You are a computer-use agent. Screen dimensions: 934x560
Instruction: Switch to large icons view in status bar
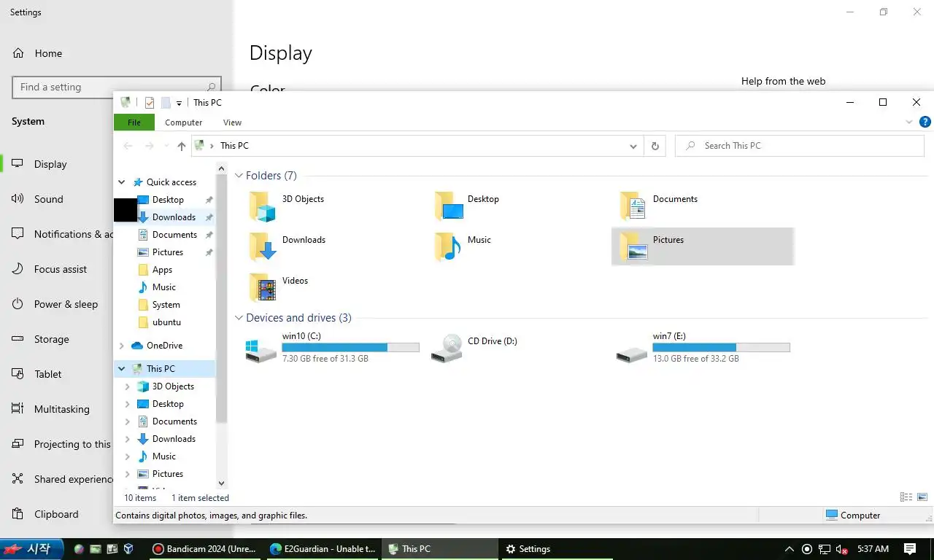(922, 497)
